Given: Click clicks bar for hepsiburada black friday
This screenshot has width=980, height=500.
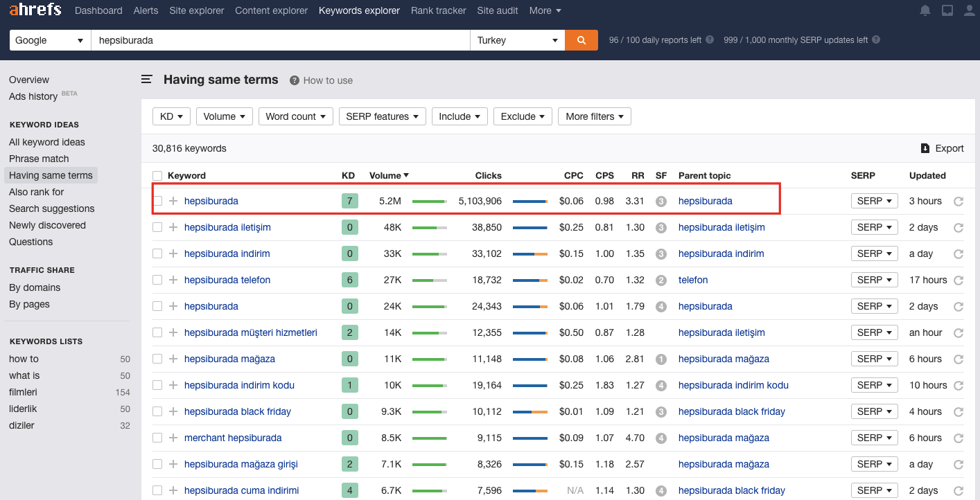Looking at the screenshot, I should 530,411.
